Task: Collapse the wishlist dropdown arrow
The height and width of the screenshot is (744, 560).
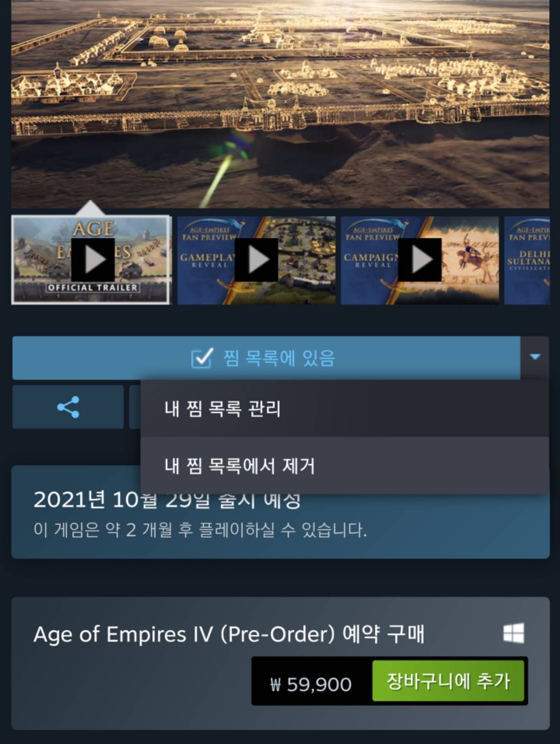Action: click(x=535, y=357)
